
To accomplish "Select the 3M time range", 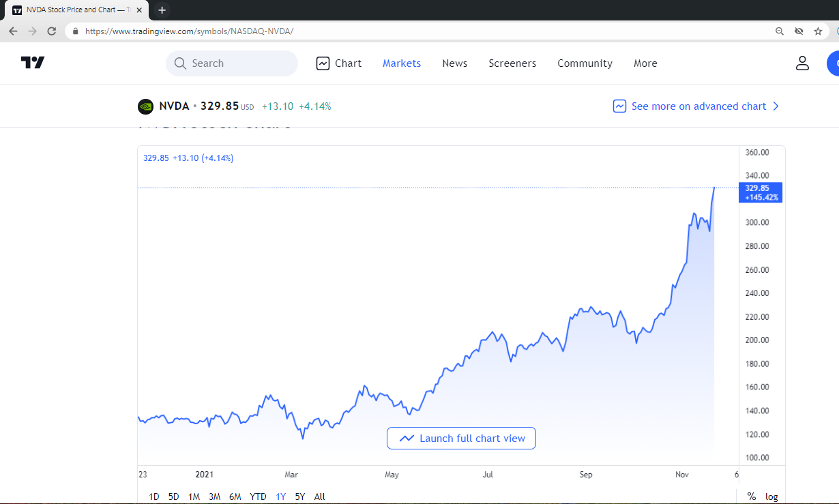I will 214,496.
